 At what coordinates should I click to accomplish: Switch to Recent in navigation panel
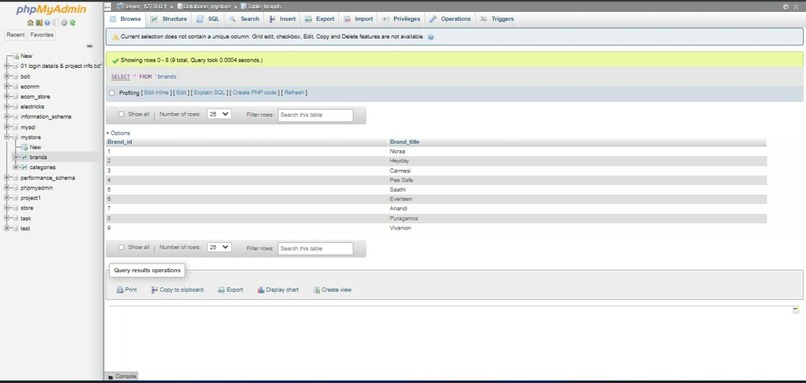(15, 35)
